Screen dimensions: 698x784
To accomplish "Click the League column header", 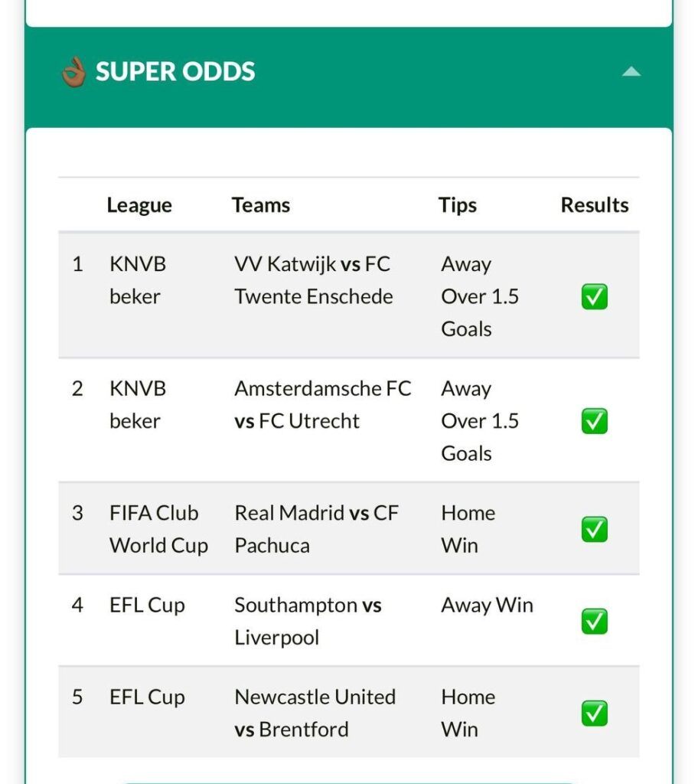I will pos(139,205).
